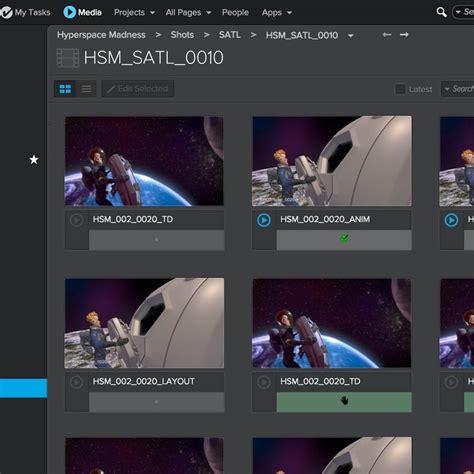474x474 pixels.
Task: Select the HSM_002_0020_ANIM version name
Action: coord(325,219)
